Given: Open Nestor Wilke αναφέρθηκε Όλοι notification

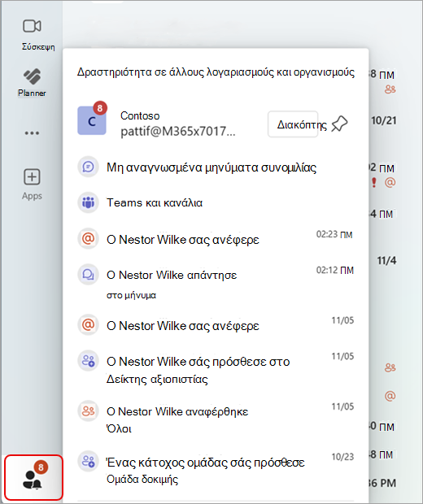Looking at the screenshot, I should coord(216,419).
